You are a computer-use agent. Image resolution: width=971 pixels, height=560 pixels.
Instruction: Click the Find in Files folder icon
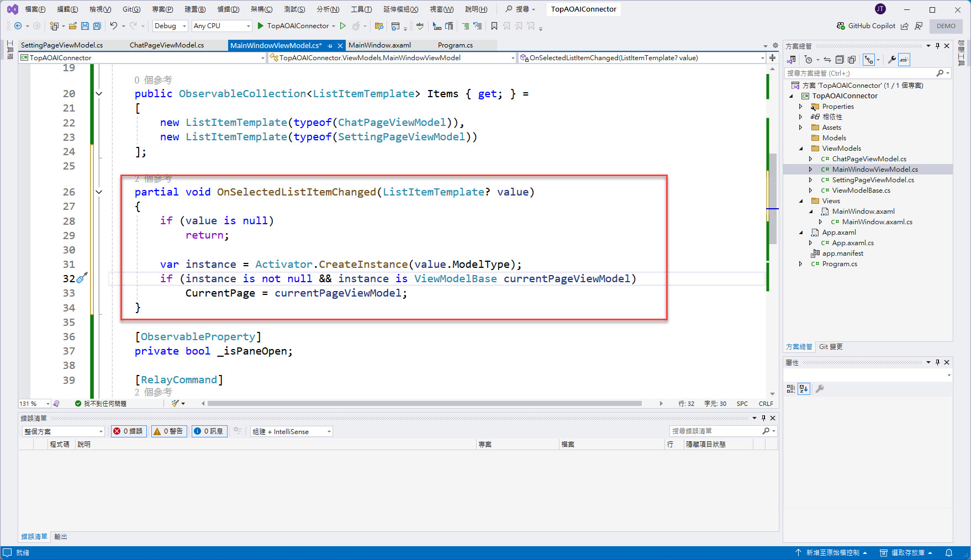[x=379, y=26]
